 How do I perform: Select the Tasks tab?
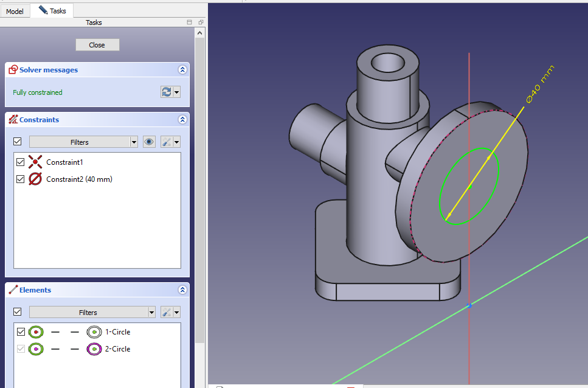53,11
